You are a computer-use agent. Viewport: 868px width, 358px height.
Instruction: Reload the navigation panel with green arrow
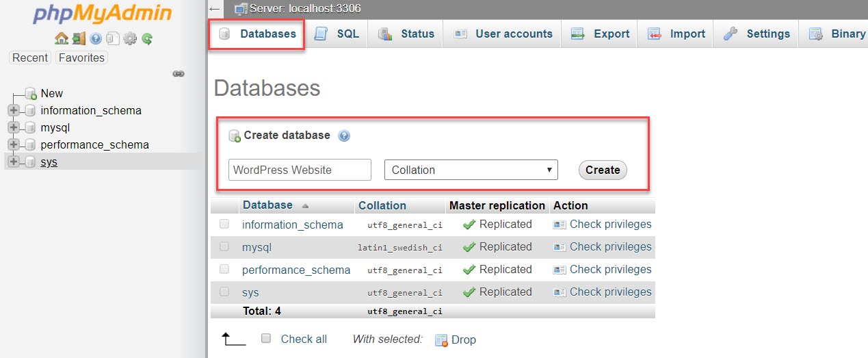click(147, 39)
